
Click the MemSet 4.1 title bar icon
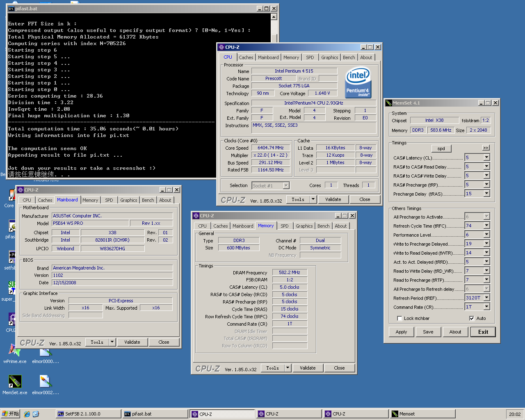point(388,103)
